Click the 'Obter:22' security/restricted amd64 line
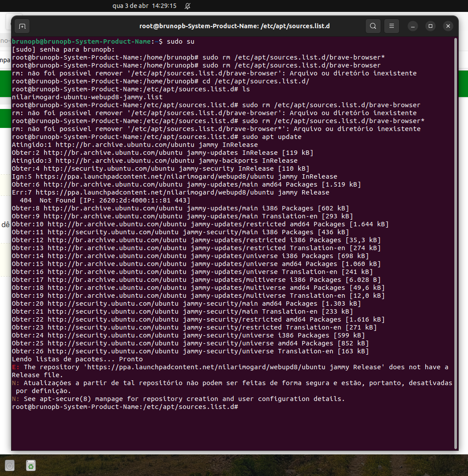The image size is (468, 476). [x=198, y=319]
